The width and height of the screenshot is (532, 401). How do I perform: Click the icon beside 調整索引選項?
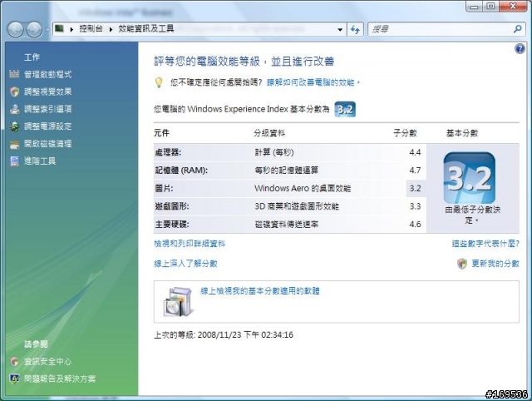pyautogui.click(x=14, y=109)
